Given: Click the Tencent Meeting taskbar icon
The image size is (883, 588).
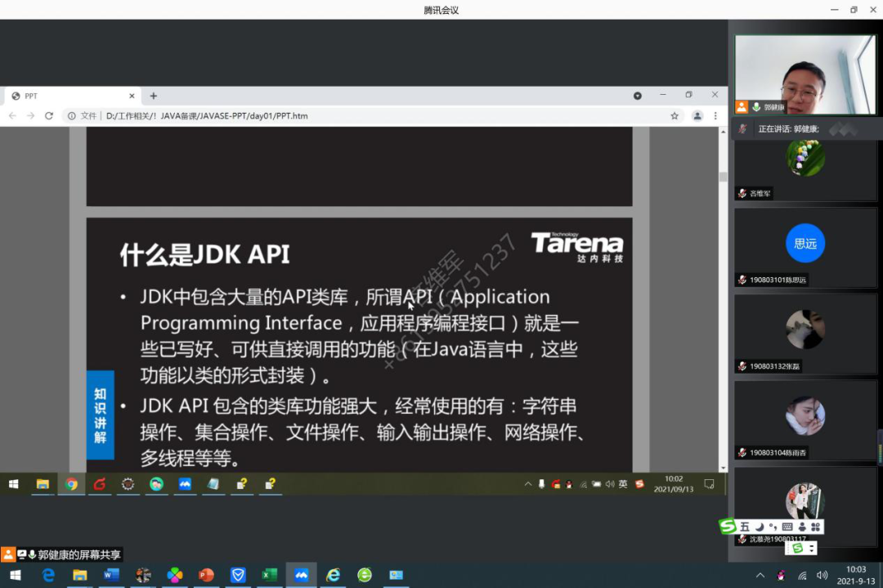Looking at the screenshot, I should coord(301,575).
